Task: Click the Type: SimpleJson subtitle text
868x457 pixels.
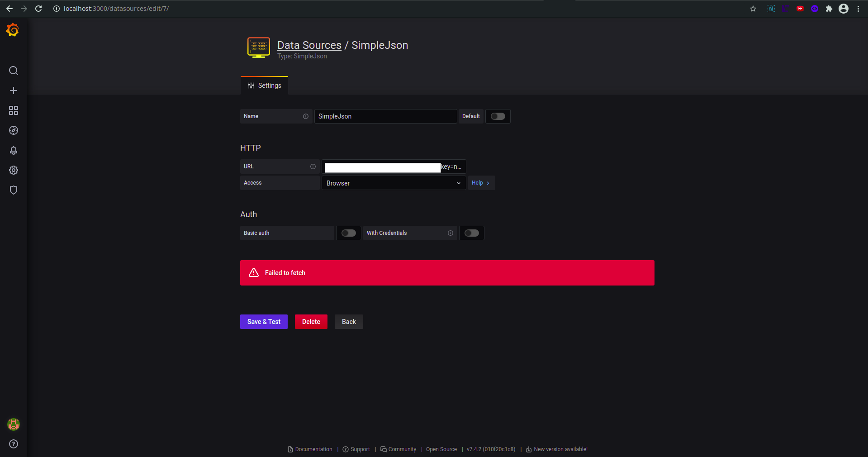Action: 302,56
